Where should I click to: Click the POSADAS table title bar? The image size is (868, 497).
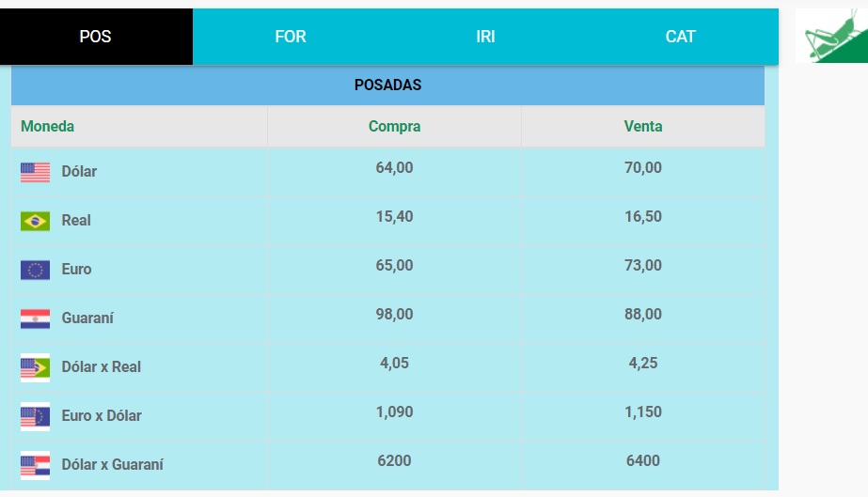click(387, 85)
